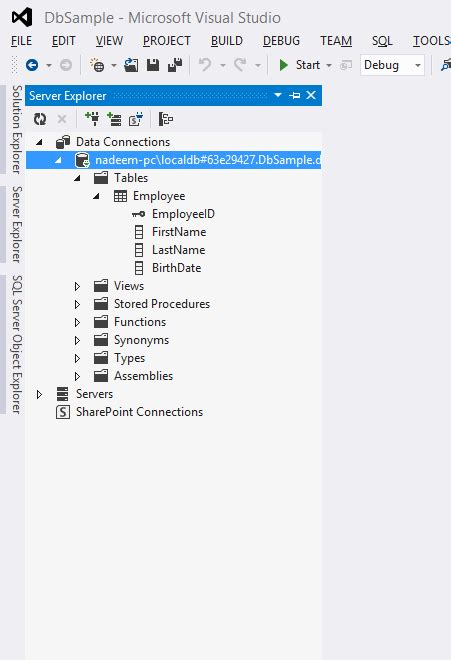Viewport: 451px width, 660px height.
Task: Click the Servers node icon
Action: point(62,394)
